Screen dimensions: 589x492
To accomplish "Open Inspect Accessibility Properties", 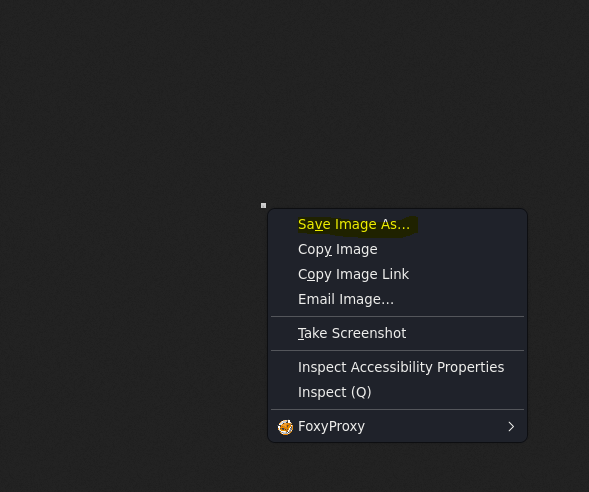I will point(397,367).
